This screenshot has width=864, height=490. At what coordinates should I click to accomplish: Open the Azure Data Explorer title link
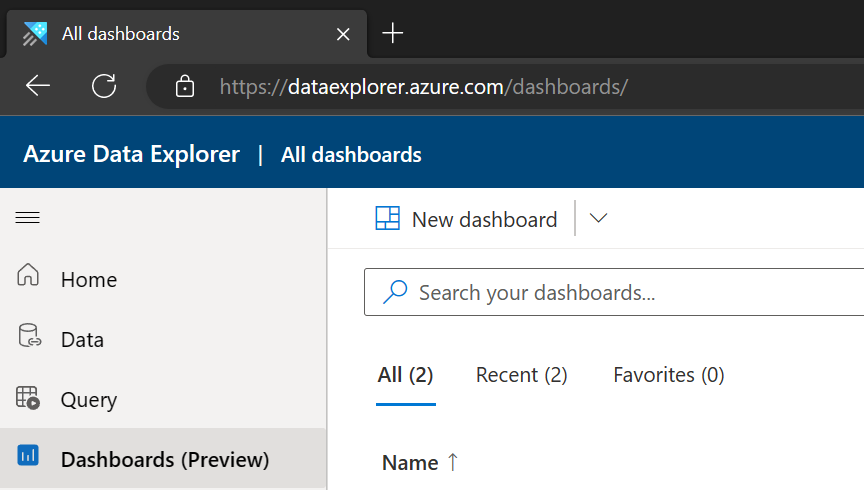tap(132, 154)
